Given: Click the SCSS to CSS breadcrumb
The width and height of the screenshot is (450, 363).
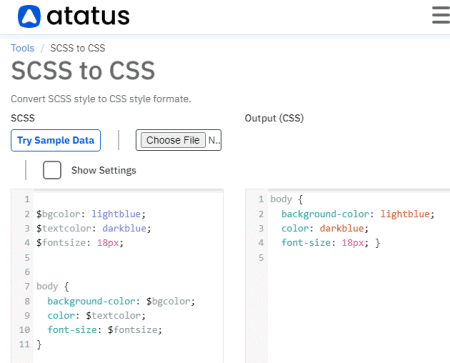Looking at the screenshot, I should (x=78, y=48).
